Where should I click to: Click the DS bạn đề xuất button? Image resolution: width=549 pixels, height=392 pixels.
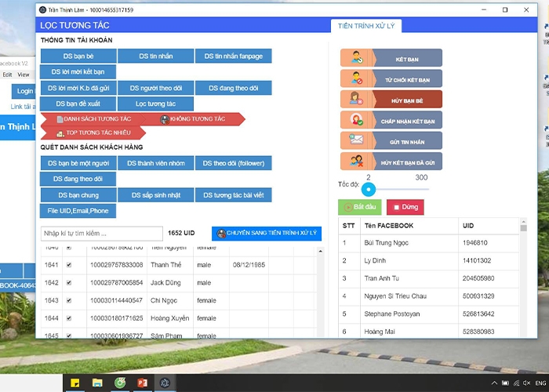(78, 103)
